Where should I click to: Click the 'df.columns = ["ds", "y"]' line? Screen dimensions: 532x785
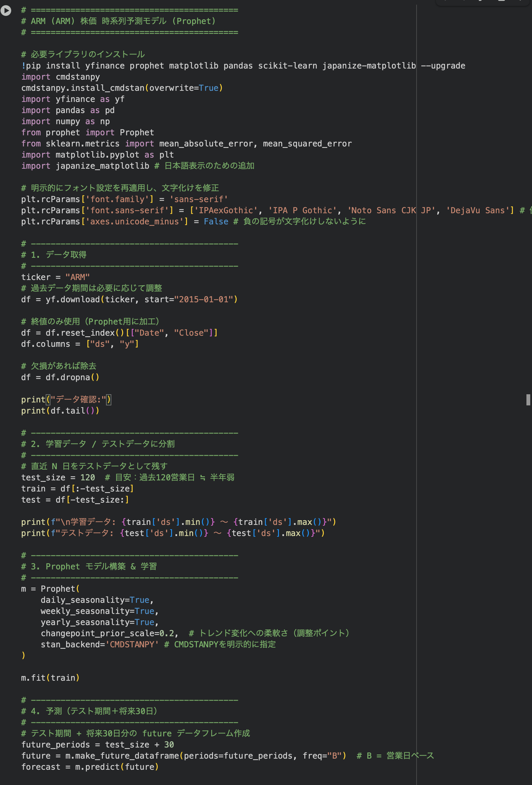pyautogui.click(x=80, y=344)
